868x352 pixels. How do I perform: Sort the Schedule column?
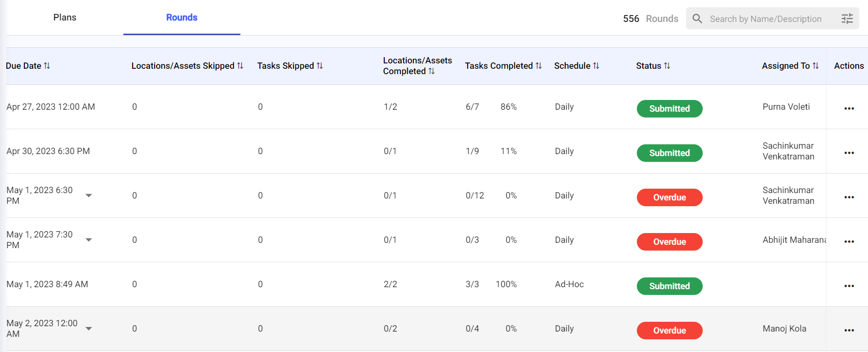pos(596,66)
